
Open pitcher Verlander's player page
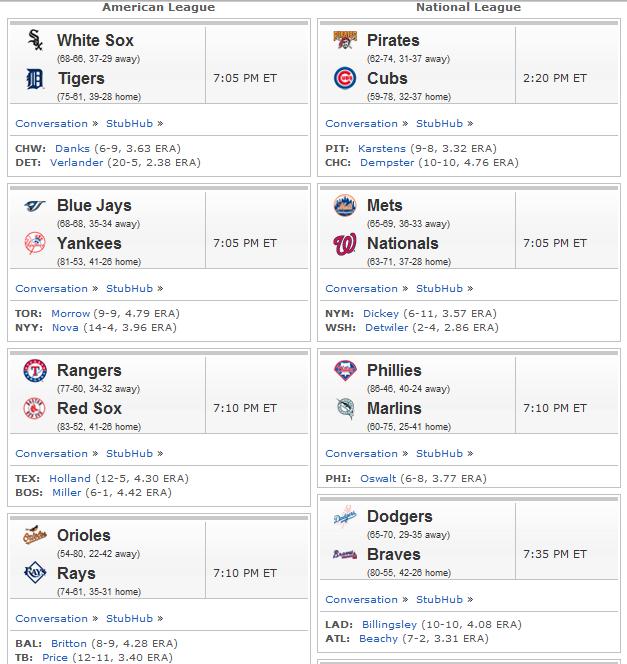point(77,163)
